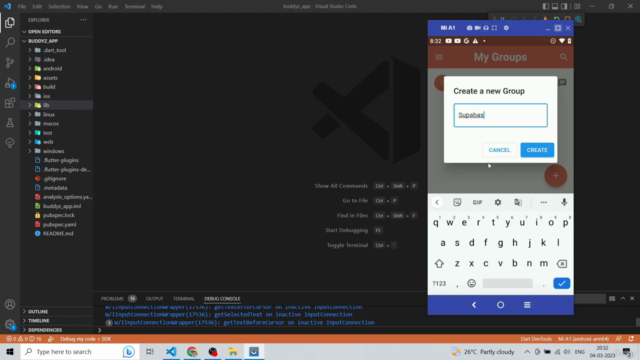Tap the blue checkmark enter key
This screenshot has width=640, height=360.
[x=562, y=283]
